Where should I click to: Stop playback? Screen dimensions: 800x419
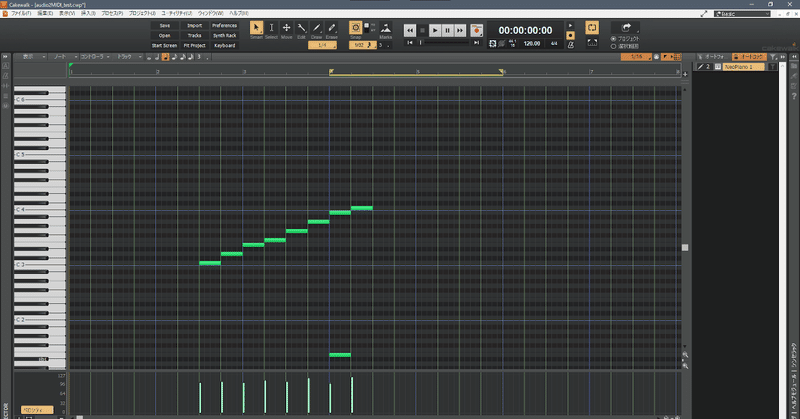coord(422,31)
